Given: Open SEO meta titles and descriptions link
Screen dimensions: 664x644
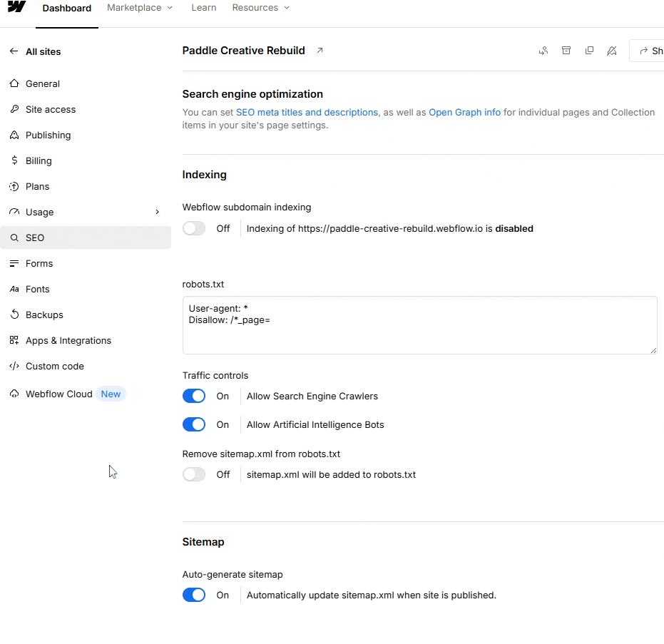Looking at the screenshot, I should (x=307, y=112).
